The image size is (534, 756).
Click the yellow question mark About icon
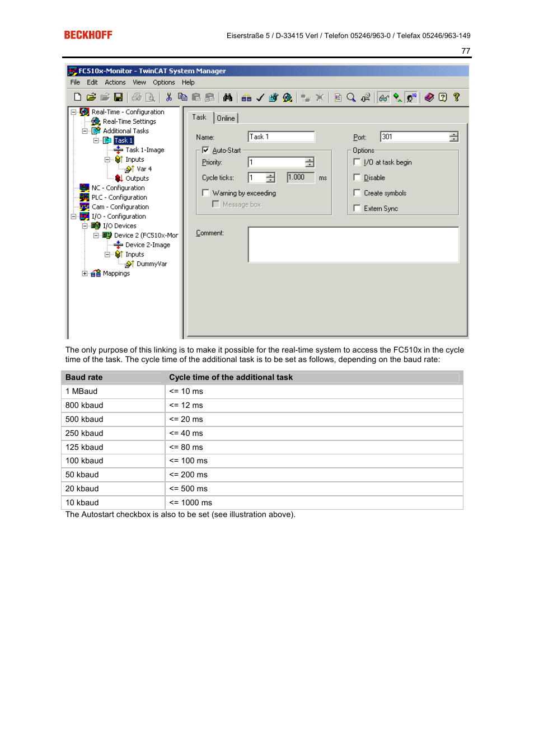(456, 97)
